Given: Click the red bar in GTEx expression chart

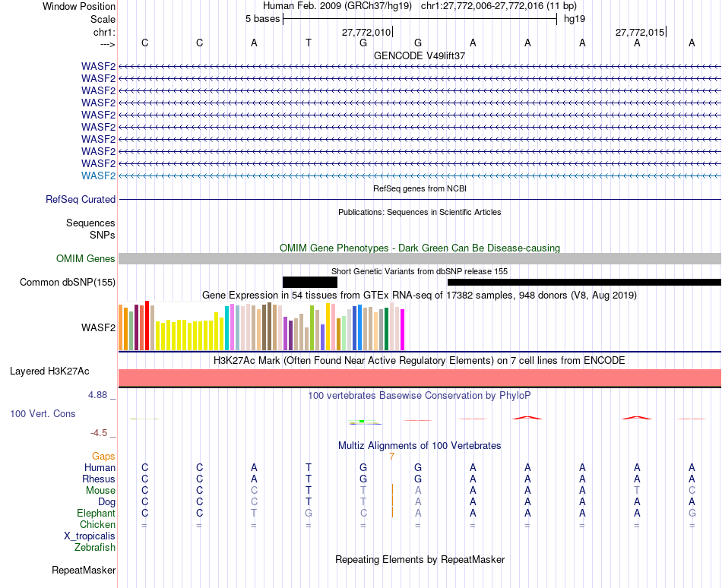Looking at the screenshot, I should tap(147, 326).
